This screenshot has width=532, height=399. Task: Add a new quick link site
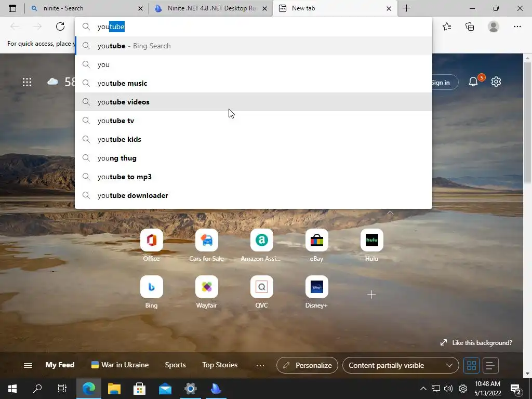click(x=371, y=295)
